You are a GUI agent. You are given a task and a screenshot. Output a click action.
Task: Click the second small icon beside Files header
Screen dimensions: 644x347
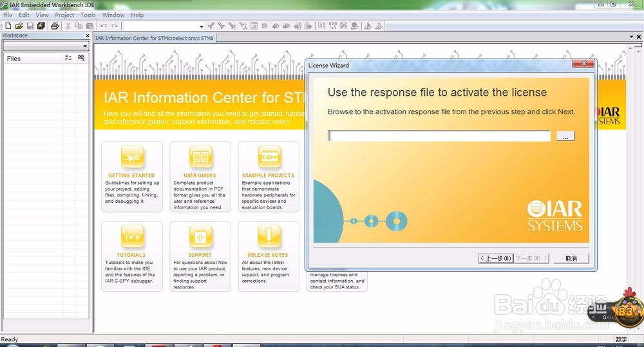pyautogui.click(x=81, y=59)
